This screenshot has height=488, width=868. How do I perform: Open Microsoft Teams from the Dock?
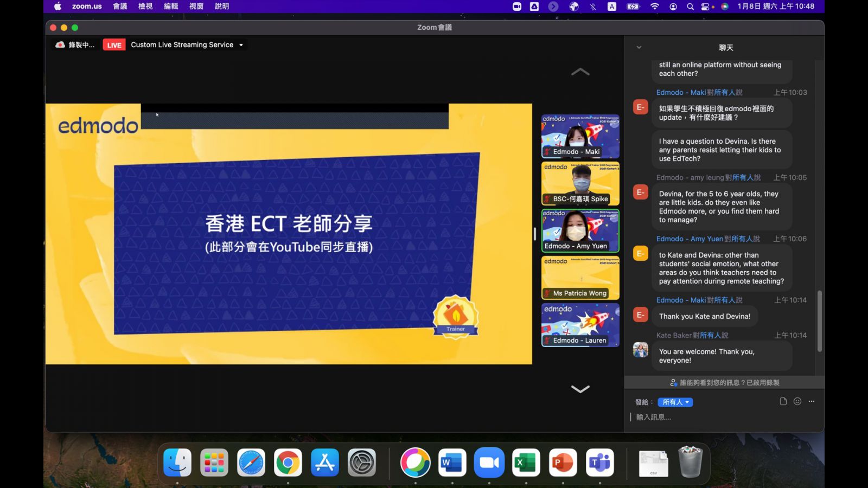600,463
